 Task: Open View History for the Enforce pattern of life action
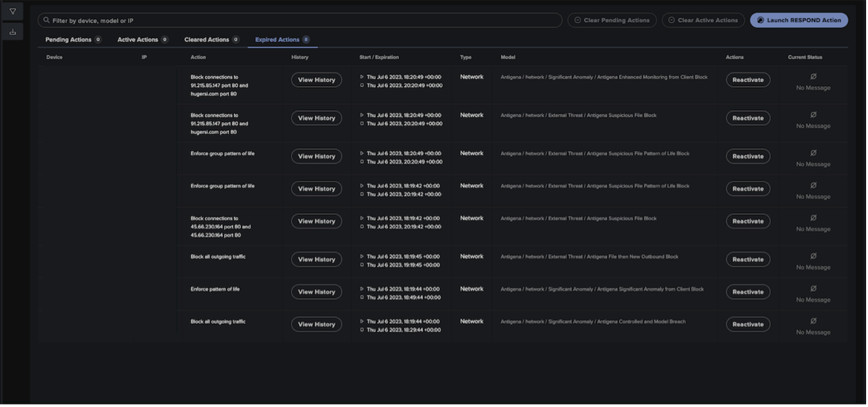tap(316, 291)
